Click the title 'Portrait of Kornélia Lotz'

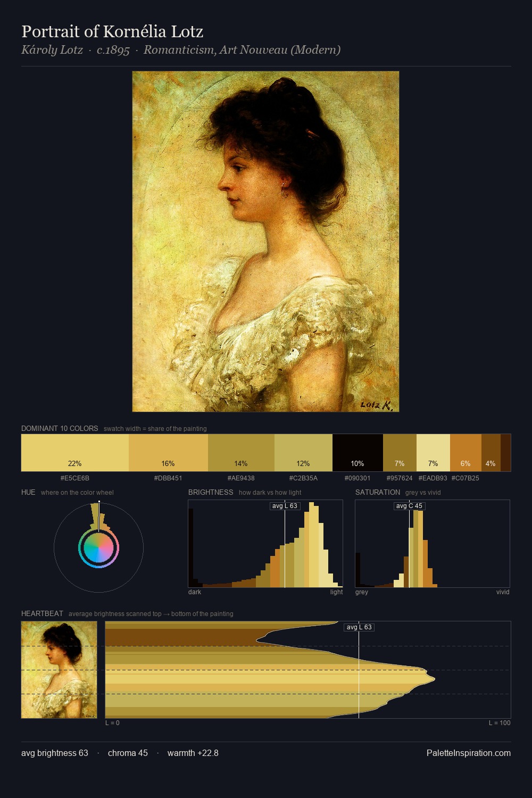[x=112, y=31]
